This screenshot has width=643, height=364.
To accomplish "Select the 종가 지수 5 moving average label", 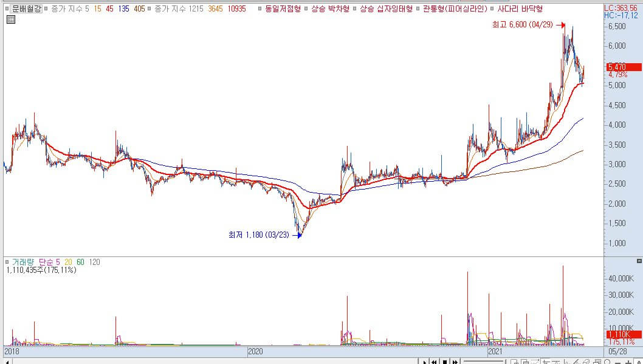I will (69, 9).
